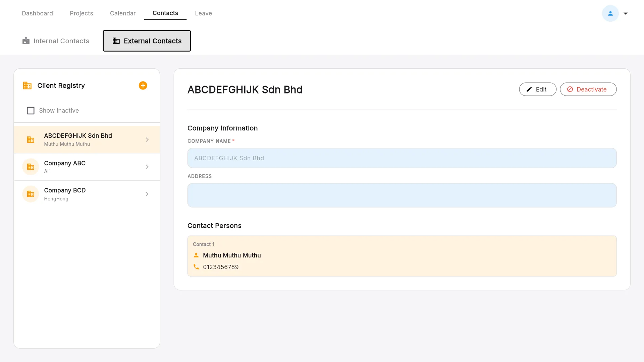Click the user profile avatar icon
Screen dimensions: 644x362
point(610,13)
